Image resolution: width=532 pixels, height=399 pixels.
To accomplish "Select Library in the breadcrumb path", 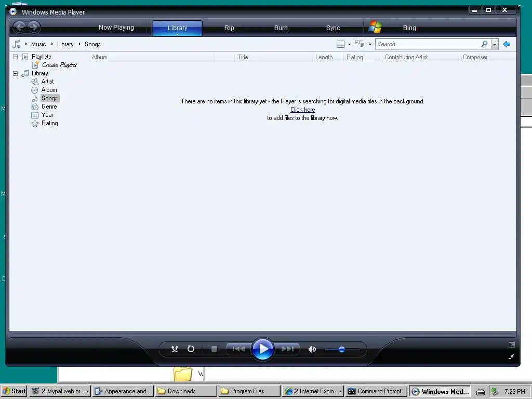I will coord(65,44).
